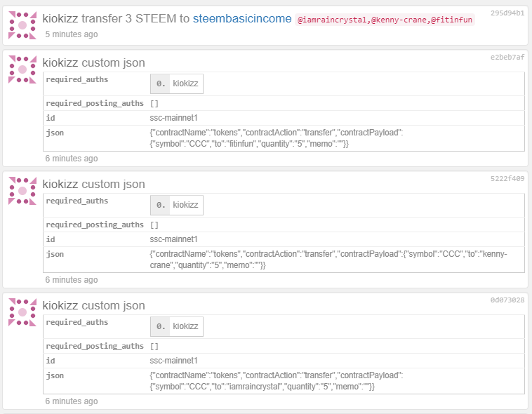The height and width of the screenshot is (414, 532).
Task: Select the required_auths kiokizz entry in transaction 0d073028
Action: [x=185, y=327]
